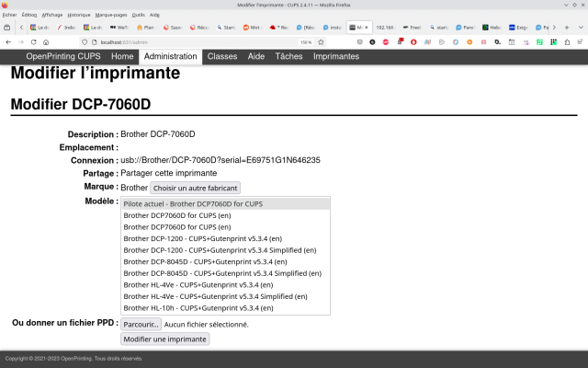Select 'Brother HL-4Ve - CUPS+Gutenprint v5.3.4 (en)'
This screenshot has width=588, height=368.
(x=225, y=285)
